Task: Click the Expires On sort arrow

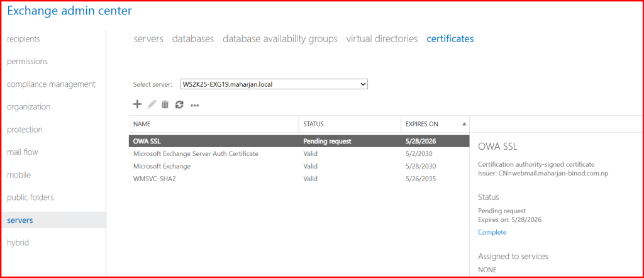Action: click(x=464, y=124)
